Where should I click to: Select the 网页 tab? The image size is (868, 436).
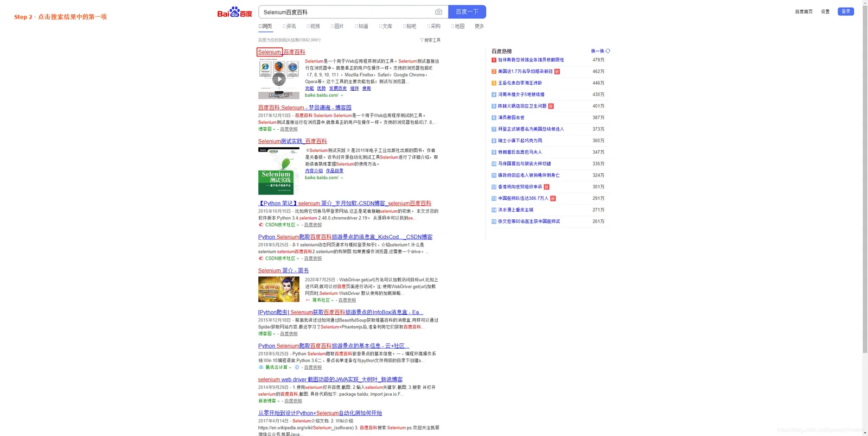265,26
